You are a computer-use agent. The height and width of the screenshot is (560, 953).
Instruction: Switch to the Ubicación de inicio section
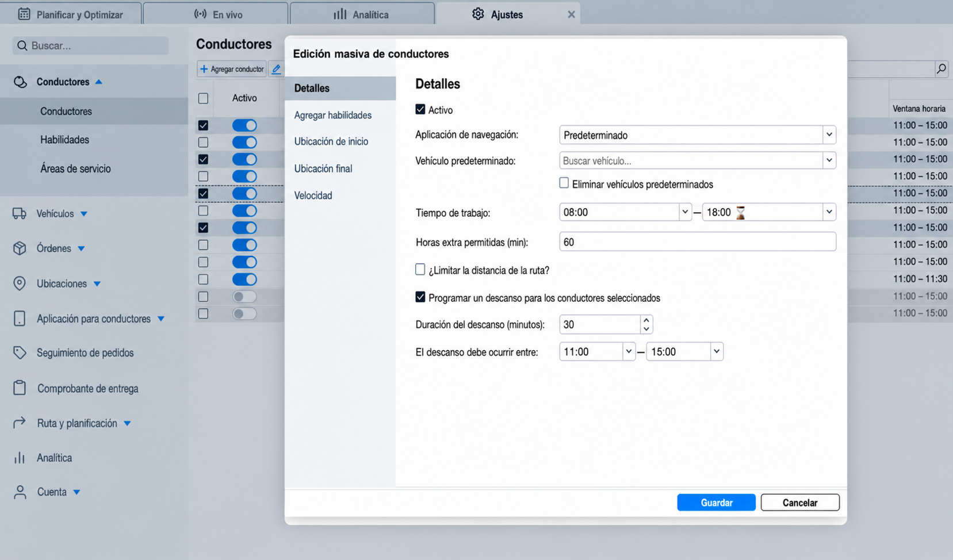pyautogui.click(x=331, y=141)
